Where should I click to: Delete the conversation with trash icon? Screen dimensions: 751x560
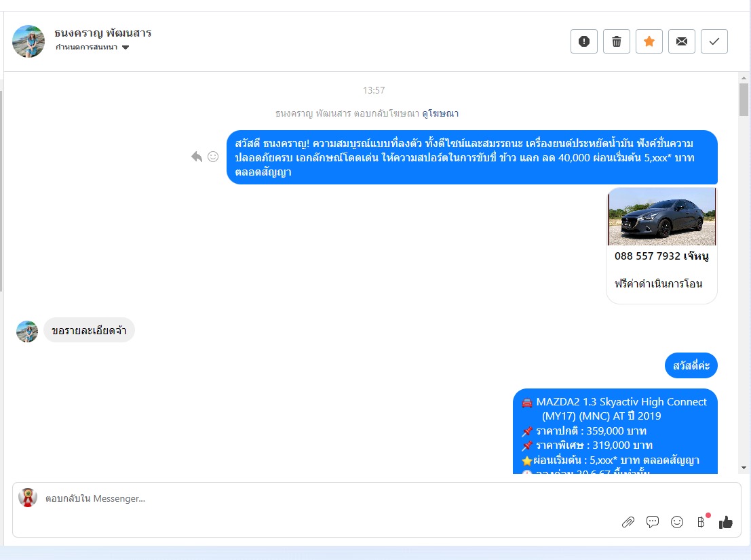click(x=617, y=41)
